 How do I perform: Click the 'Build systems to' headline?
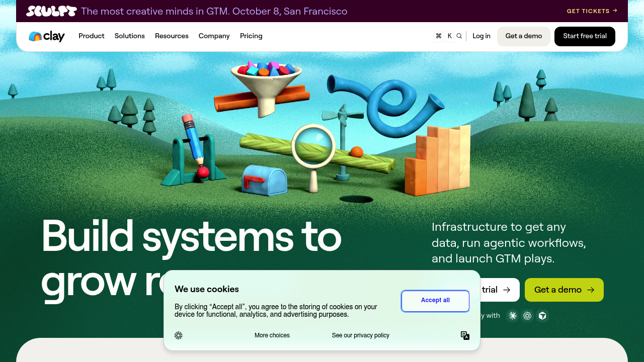(191, 235)
